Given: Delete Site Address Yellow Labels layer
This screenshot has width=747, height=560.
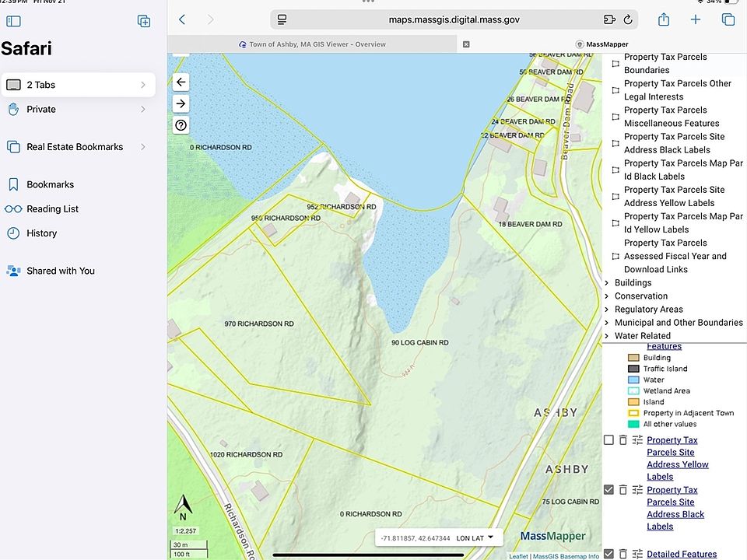Looking at the screenshot, I should pyautogui.click(x=622, y=440).
